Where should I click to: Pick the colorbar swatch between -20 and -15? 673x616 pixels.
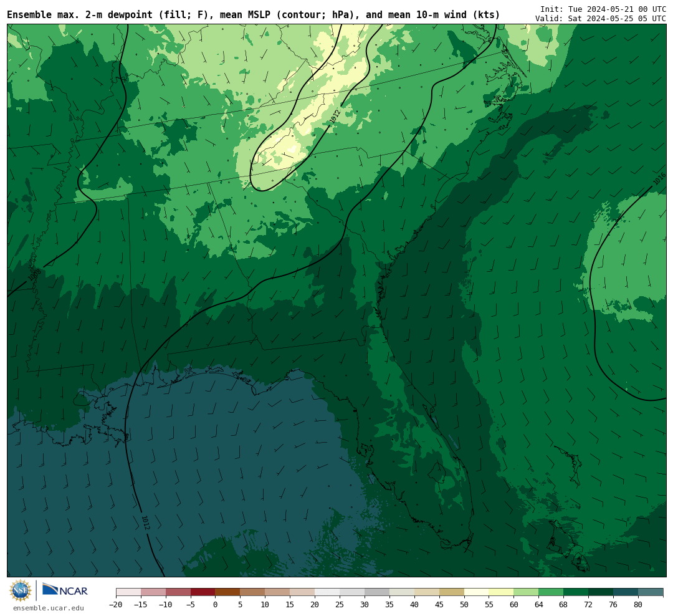pos(128,592)
